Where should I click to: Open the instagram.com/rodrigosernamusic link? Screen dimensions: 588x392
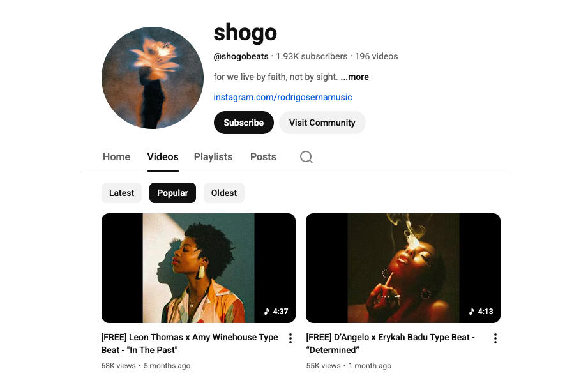pyautogui.click(x=283, y=97)
